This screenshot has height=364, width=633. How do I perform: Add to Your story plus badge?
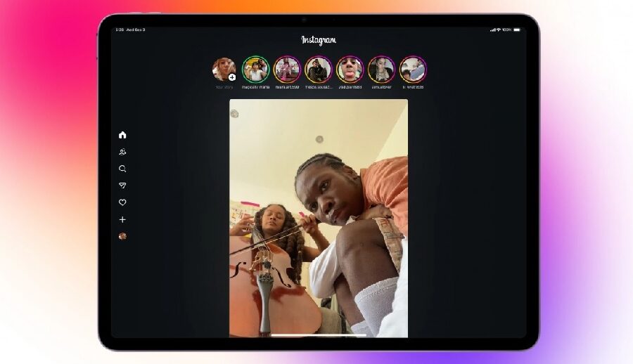point(232,77)
